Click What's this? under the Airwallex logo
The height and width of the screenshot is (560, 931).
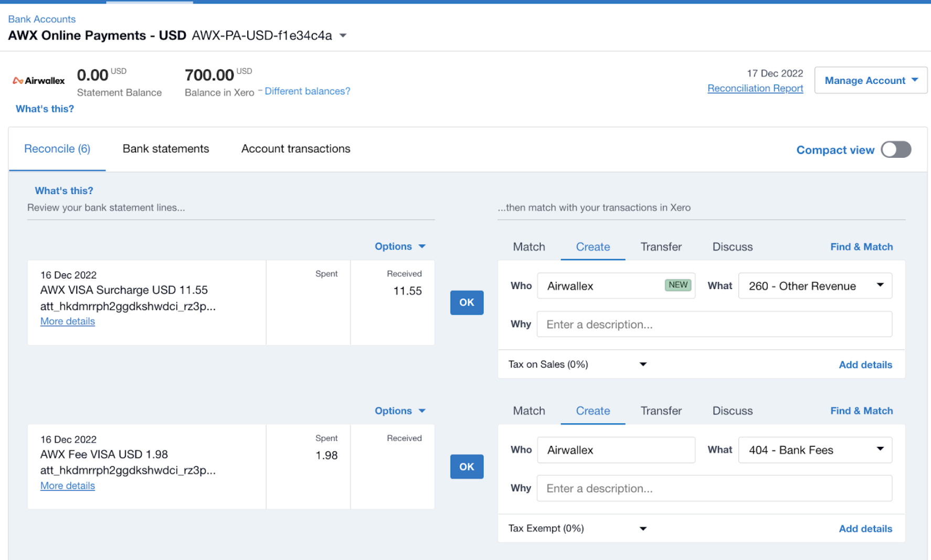[45, 109]
